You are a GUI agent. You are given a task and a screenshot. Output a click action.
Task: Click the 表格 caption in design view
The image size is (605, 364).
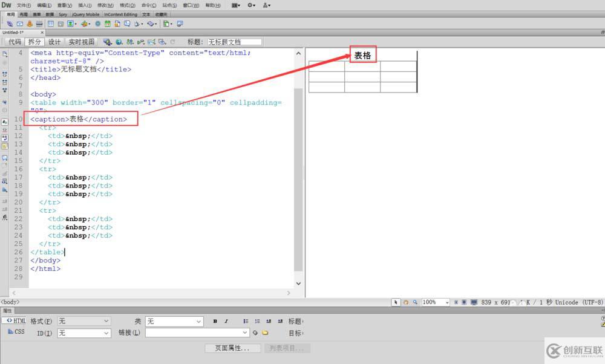coord(362,56)
